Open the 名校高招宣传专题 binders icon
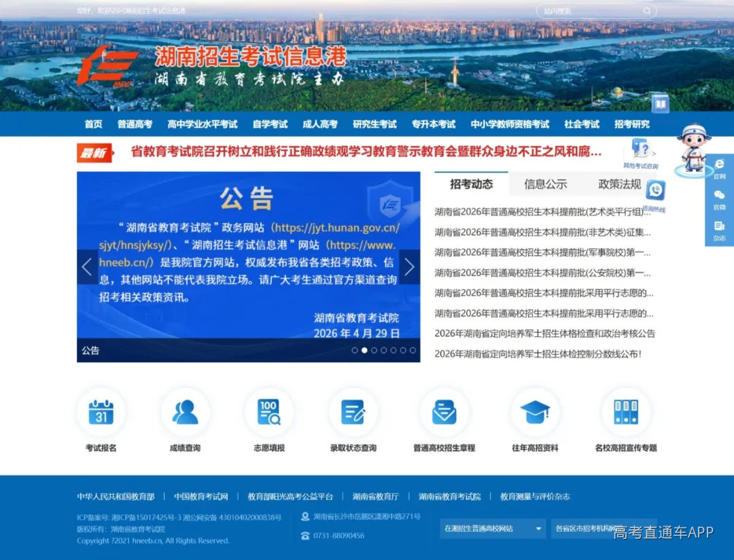Viewport: 734px width, 560px height. pos(626,412)
